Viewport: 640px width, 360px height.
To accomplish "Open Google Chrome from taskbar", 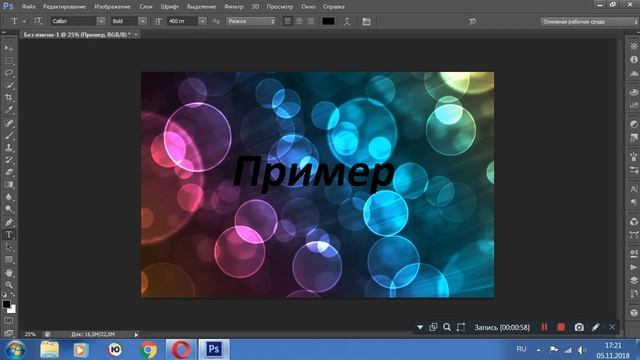I will click(148, 350).
